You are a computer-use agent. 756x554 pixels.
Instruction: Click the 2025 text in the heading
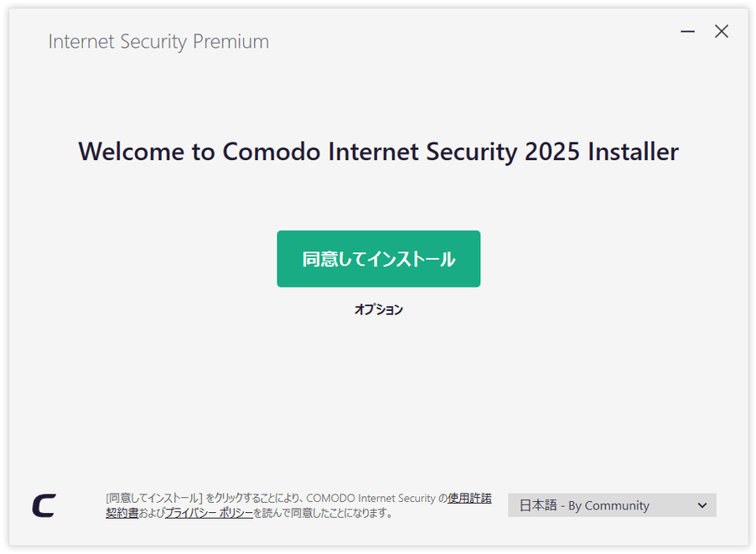click(x=552, y=152)
